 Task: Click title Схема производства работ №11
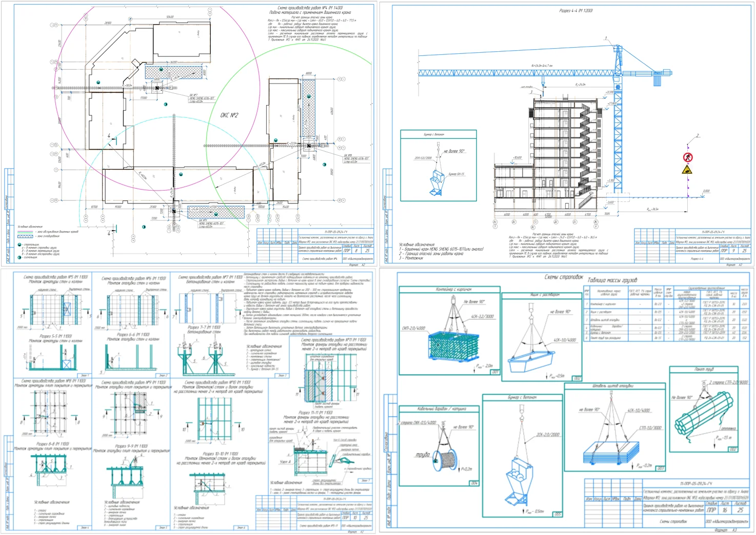(x=333, y=340)
